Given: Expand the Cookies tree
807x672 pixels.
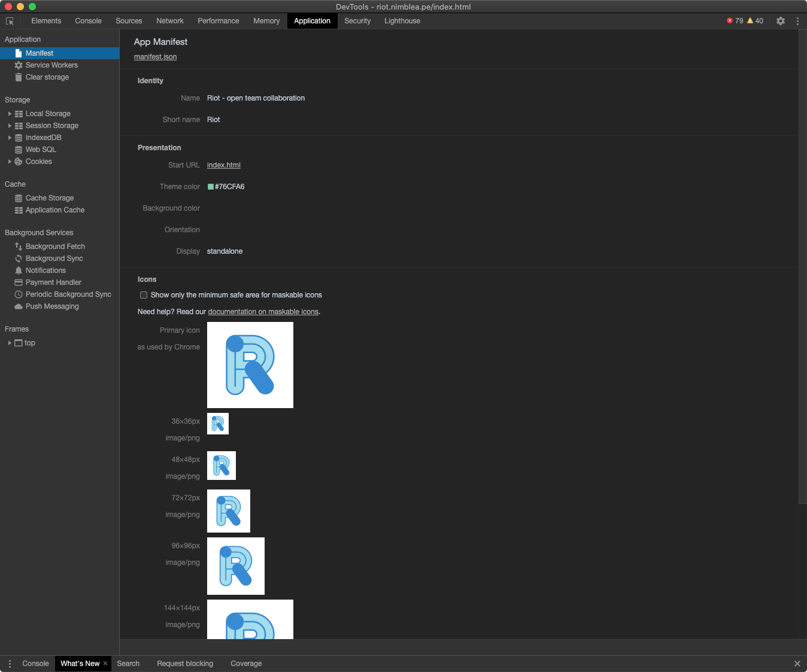Looking at the screenshot, I should (x=10, y=162).
